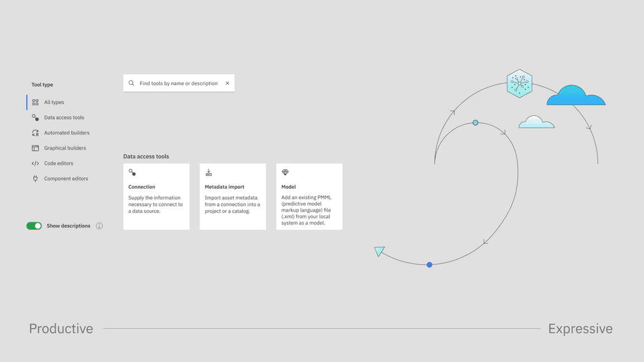Click the search magnifier icon
The height and width of the screenshot is (362, 644).
131,83
